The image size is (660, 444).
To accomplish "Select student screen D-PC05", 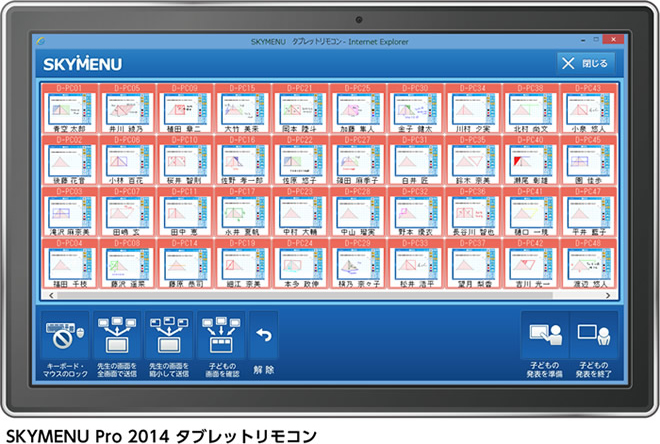I will coord(127,108).
